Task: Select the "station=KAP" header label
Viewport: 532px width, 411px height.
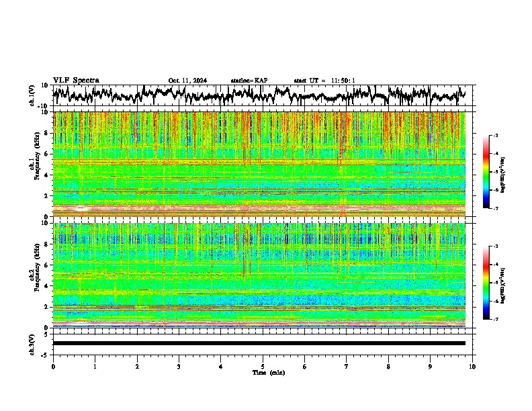Action: tap(249, 81)
